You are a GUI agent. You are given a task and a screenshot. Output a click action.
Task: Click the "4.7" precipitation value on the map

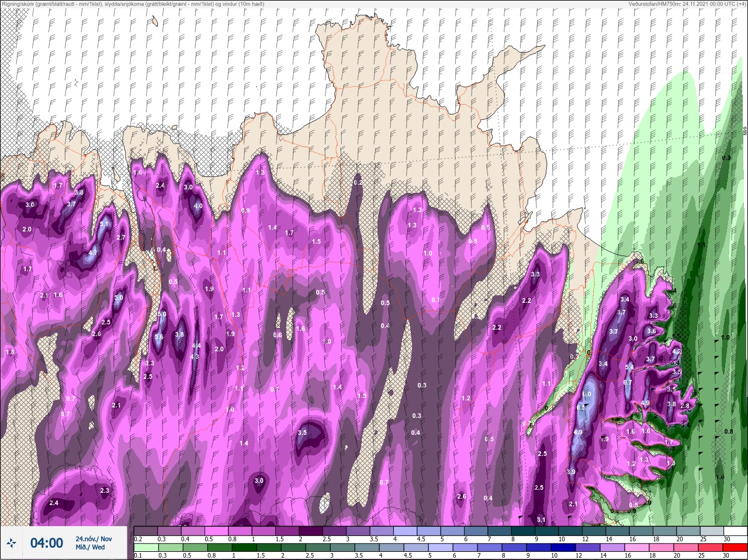point(93,253)
